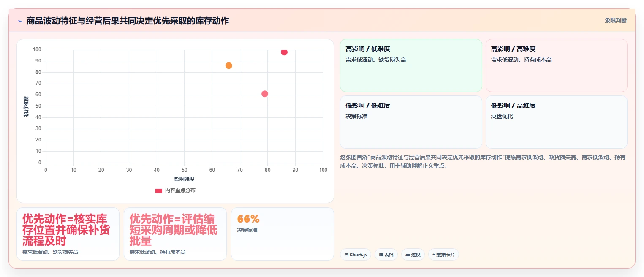
Task: Toggle the 内容重点分布 legend swatch
Action: tap(159, 190)
